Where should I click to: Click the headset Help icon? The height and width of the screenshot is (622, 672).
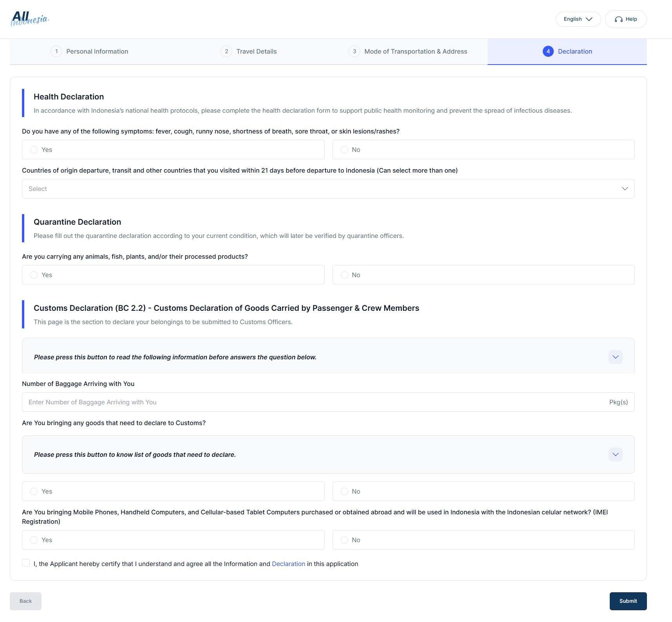point(618,19)
